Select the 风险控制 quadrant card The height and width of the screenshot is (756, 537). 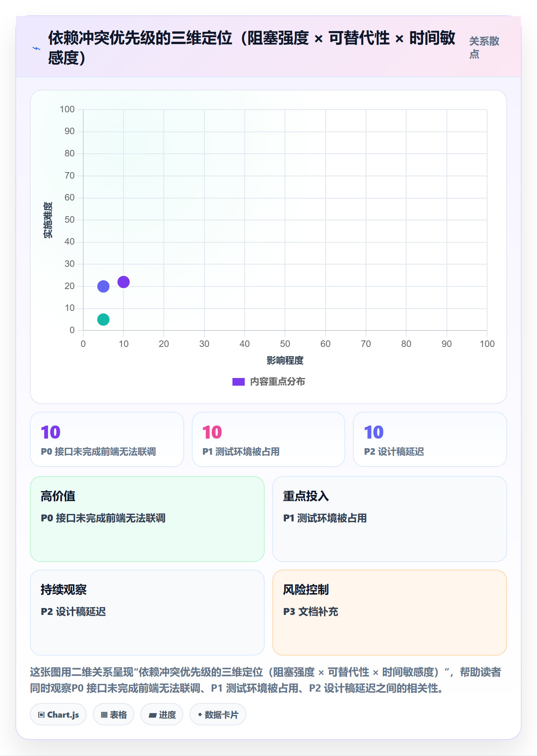(390, 613)
